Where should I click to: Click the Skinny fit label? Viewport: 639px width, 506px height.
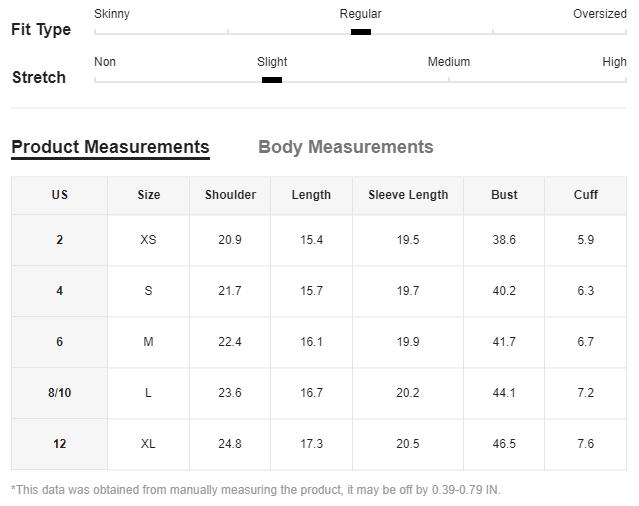click(112, 14)
